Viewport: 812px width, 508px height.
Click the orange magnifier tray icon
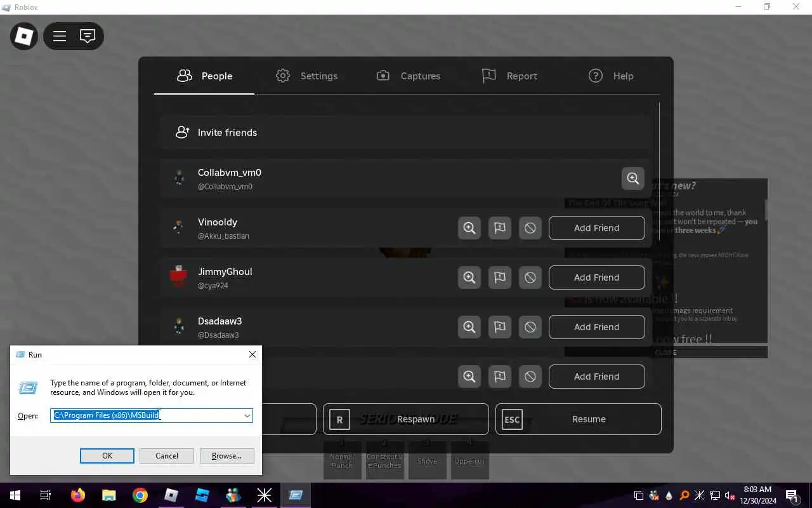pos(684,495)
